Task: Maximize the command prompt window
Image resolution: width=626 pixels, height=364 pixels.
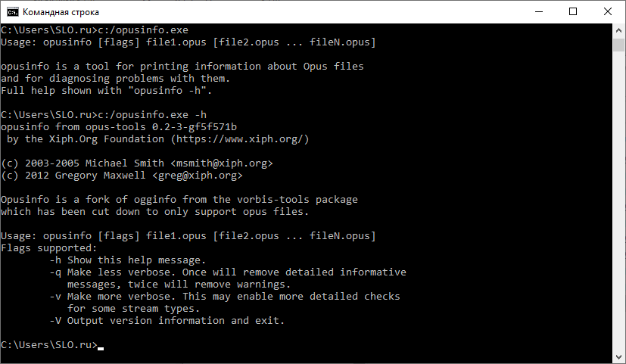Action: coord(573,11)
